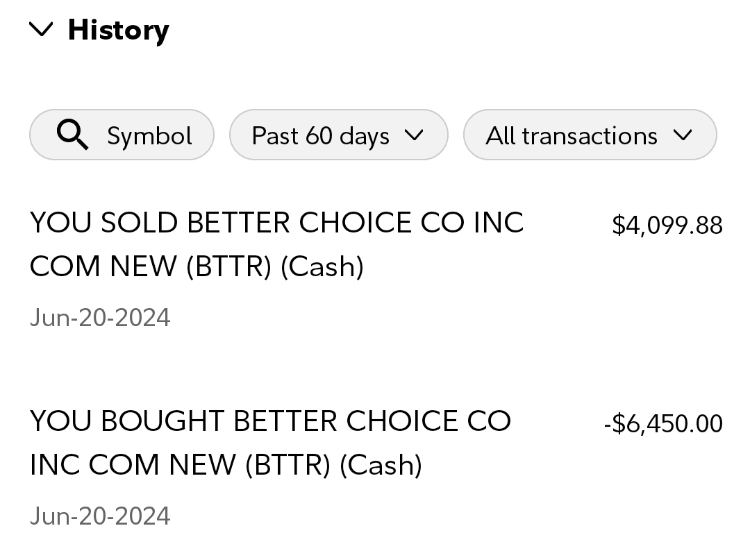750x560 pixels.
Task: Click the date under the sold transaction
Action: [x=100, y=318]
